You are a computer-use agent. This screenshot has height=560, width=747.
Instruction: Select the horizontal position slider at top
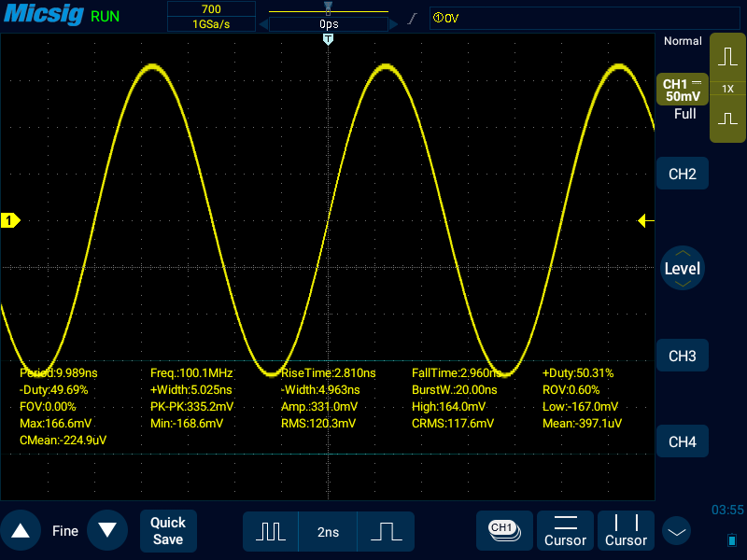(x=329, y=9)
